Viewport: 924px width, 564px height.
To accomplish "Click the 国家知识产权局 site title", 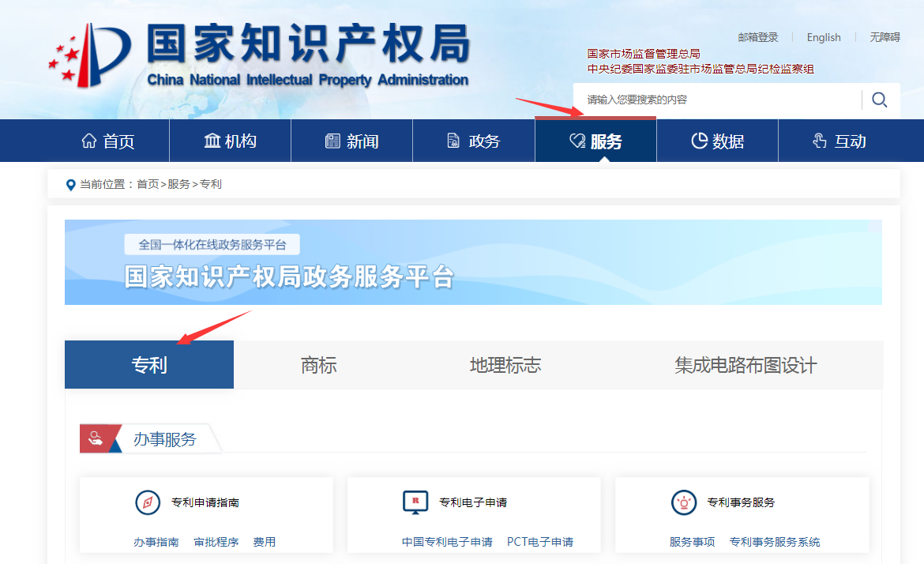I will 308,43.
